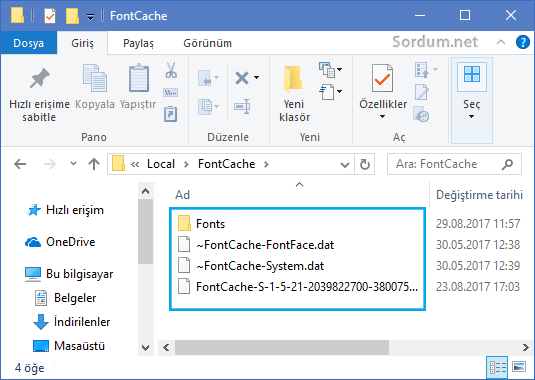The width and height of the screenshot is (535, 380).
Task: Click the new item icon
Action: tap(327, 70)
